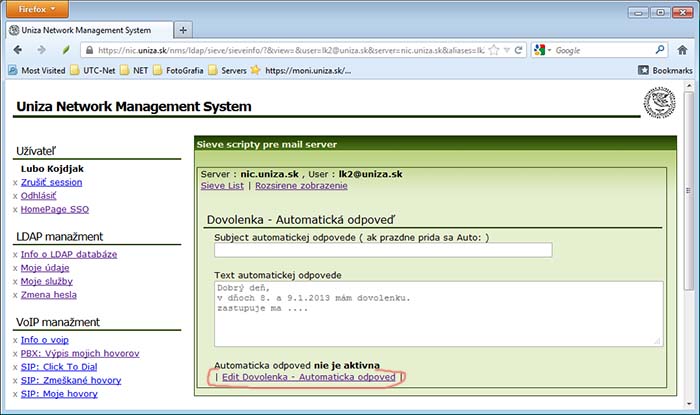The height and width of the screenshot is (415, 700).
Task: Click the search magnifier icon in the search box
Action: click(660, 50)
